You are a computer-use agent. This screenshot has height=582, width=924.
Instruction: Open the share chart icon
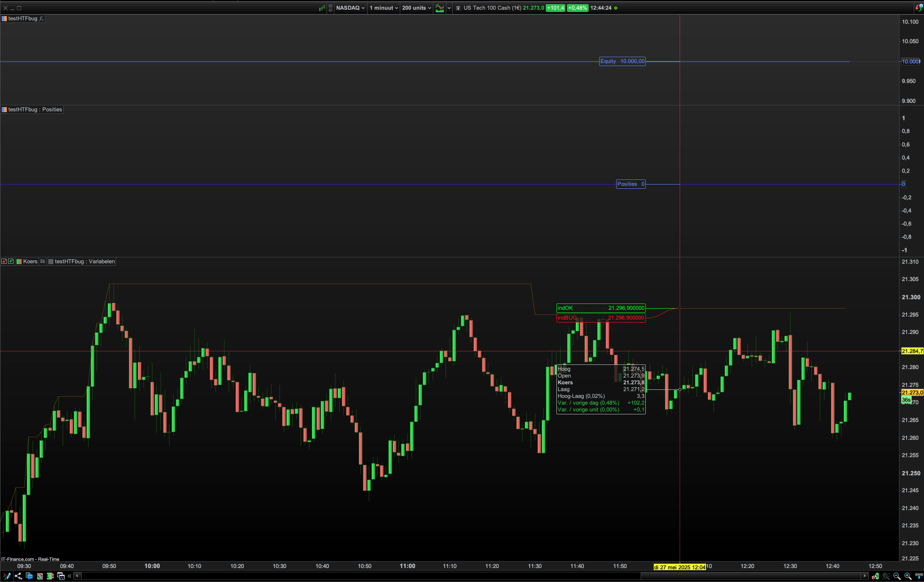pos(18,576)
